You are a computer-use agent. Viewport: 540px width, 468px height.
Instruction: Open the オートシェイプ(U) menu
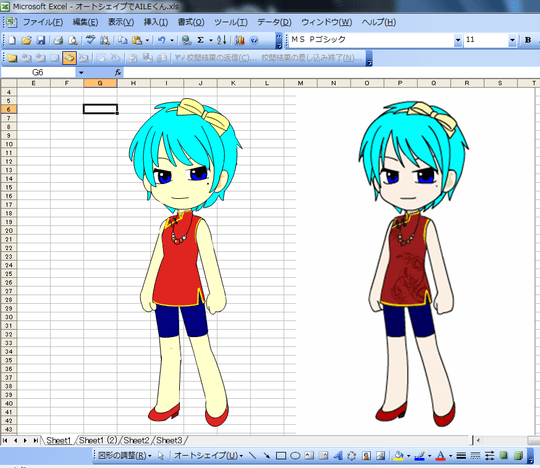pos(208,456)
